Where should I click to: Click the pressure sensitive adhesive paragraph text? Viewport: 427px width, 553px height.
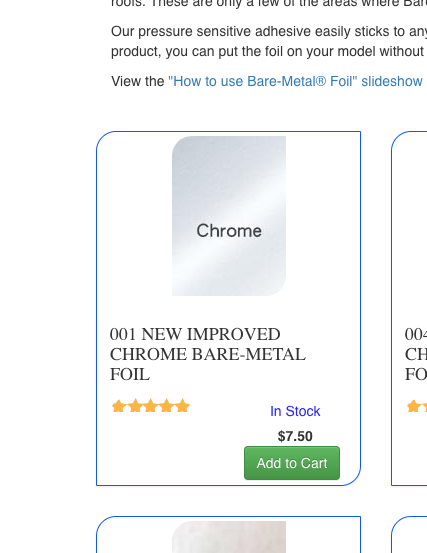coord(269,41)
